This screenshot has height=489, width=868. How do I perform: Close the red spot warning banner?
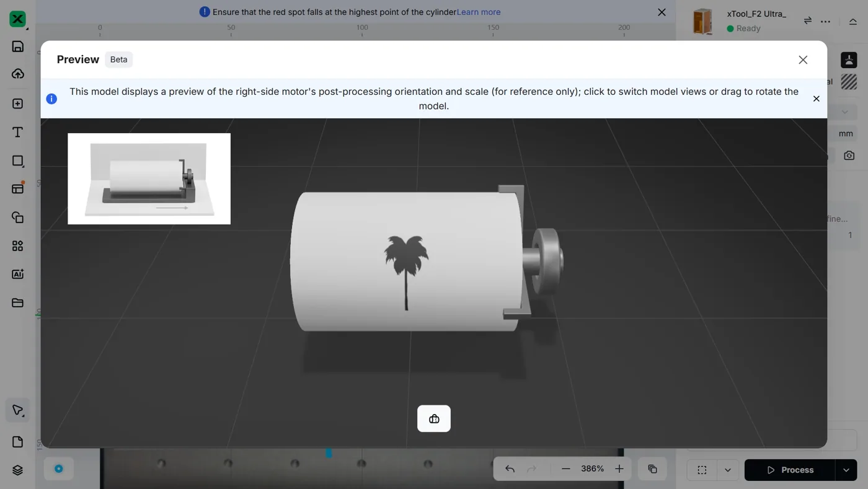pyautogui.click(x=662, y=12)
